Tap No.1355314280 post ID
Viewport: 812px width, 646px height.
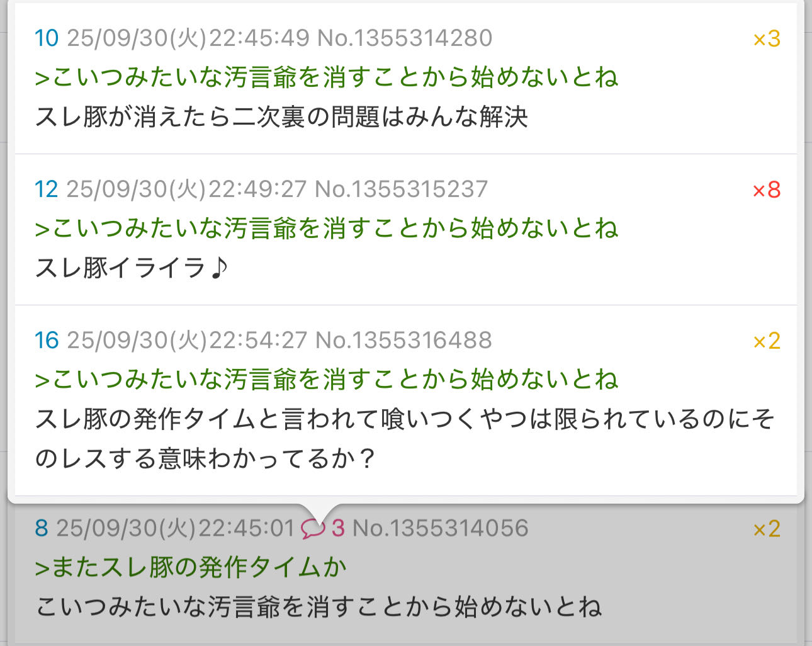coord(405,38)
